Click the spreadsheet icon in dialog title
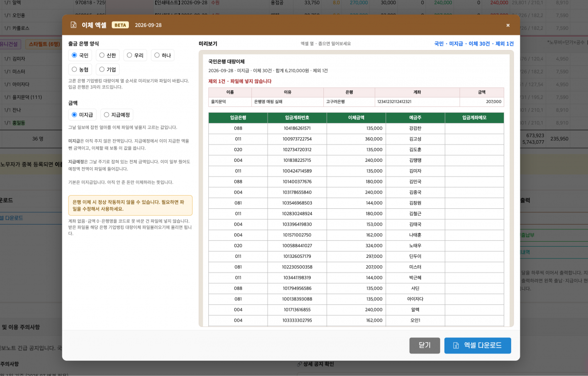The image size is (588, 376). pos(73,25)
